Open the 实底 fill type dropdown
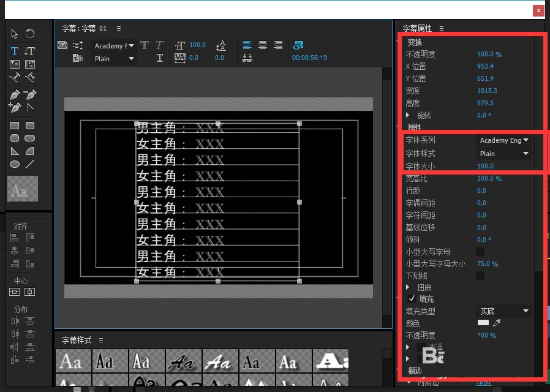The image size is (550, 392). click(x=503, y=311)
